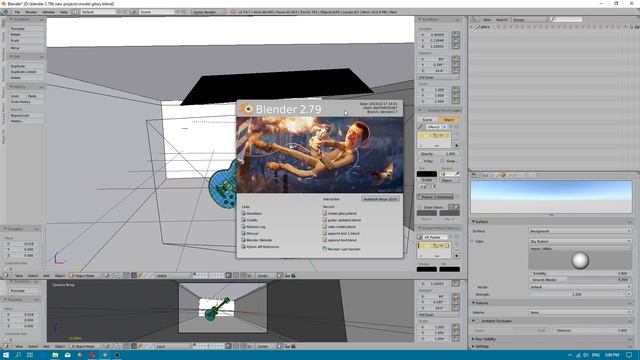Click the Strength value field
Image resolution: width=640 pixels, height=360 pixels.
(x=577, y=294)
